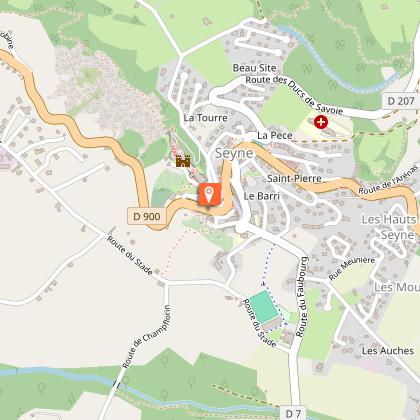This screenshot has height=420, width=420.
Task: Click the Beau Site label
Action: [255, 68]
